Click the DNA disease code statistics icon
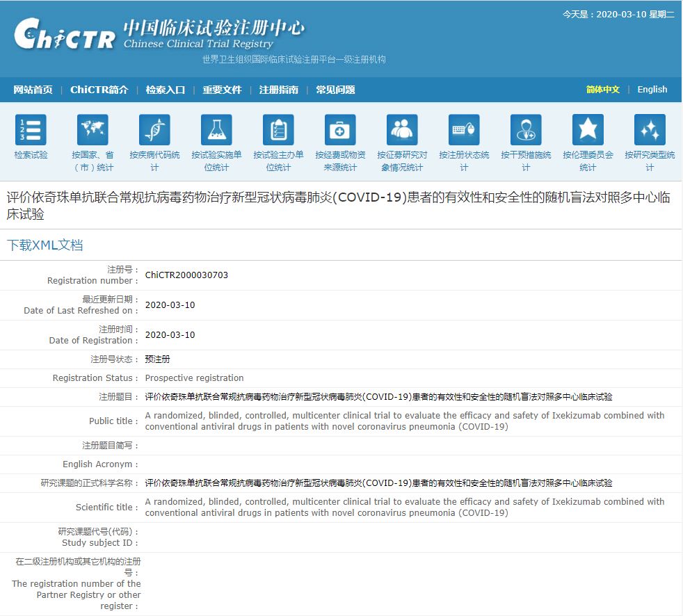This screenshot has height=616, width=683. [154, 130]
